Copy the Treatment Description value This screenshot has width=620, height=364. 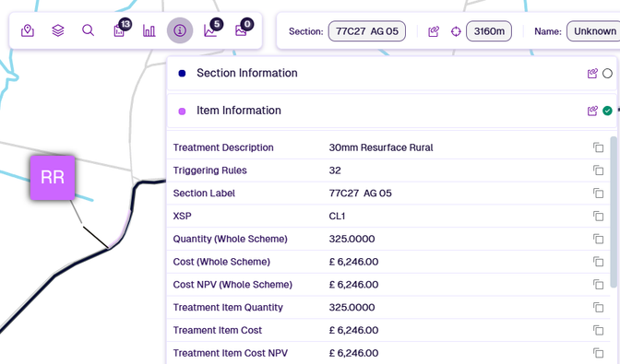598,147
